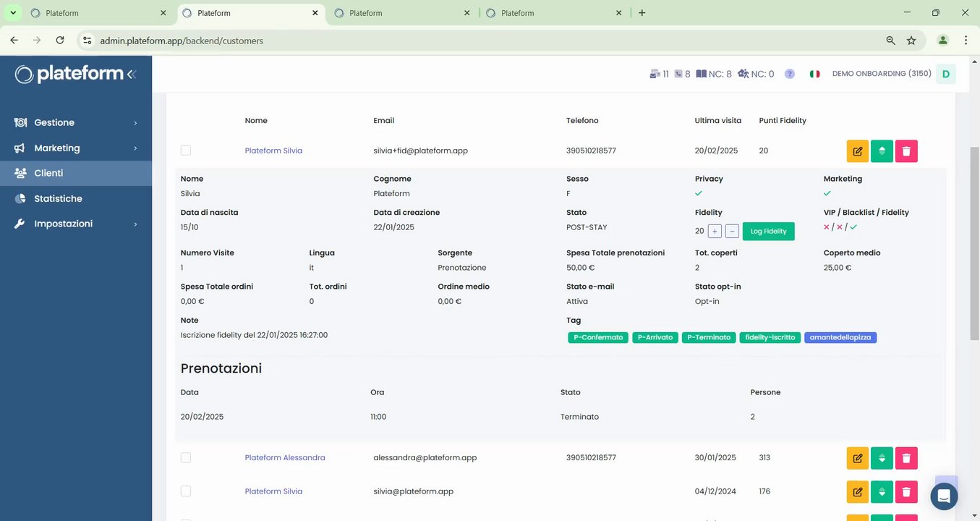This screenshot has width=980, height=521.
Task: Select checkbox for silvia@plateform.app row
Action: coord(186,491)
